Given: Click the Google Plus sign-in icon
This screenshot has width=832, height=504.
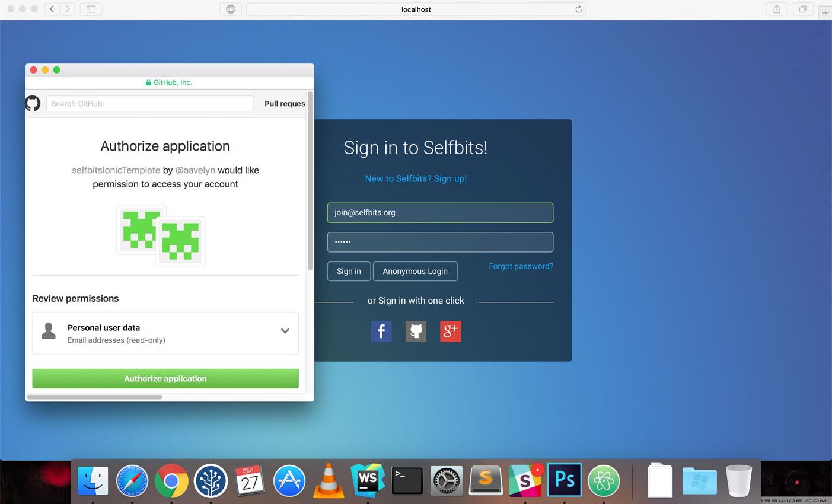Looking at the screenshot, I should pos(451,331).
